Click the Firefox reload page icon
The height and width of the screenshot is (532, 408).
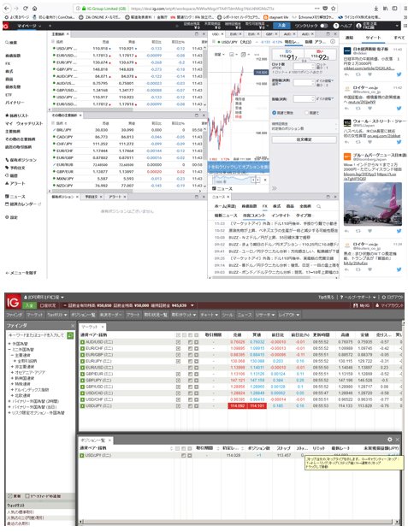[26, 9]
